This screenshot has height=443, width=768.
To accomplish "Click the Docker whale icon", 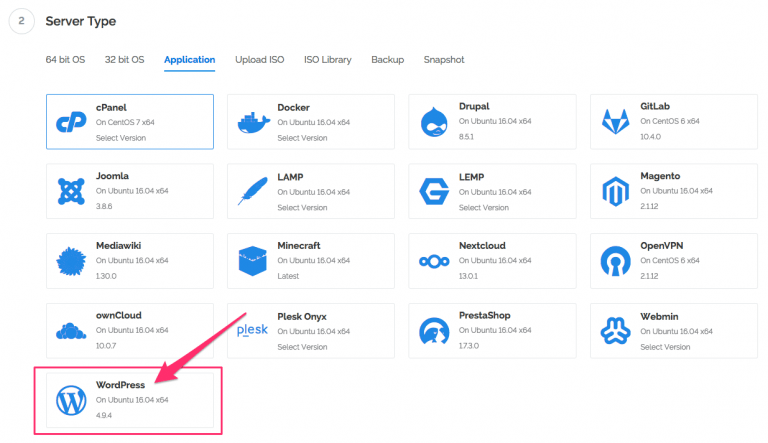I will (x=253, y=123).
